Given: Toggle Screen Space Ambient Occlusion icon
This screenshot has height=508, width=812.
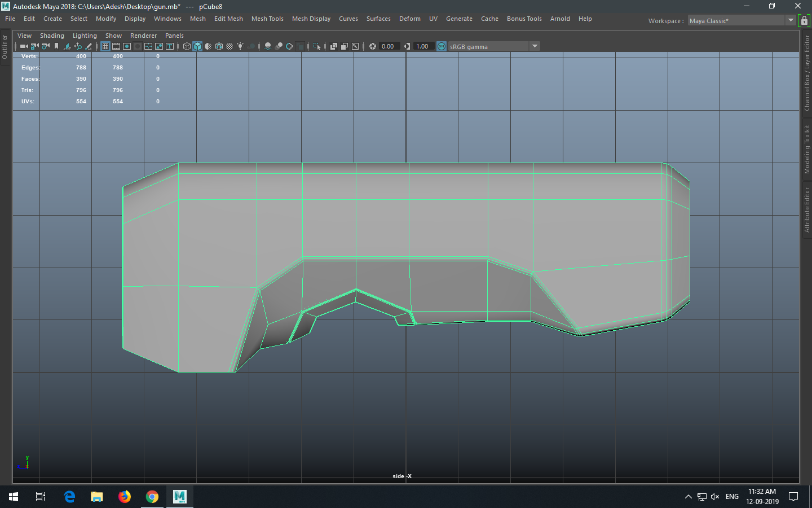Looking at the screenshot, I should click(268, 46).
